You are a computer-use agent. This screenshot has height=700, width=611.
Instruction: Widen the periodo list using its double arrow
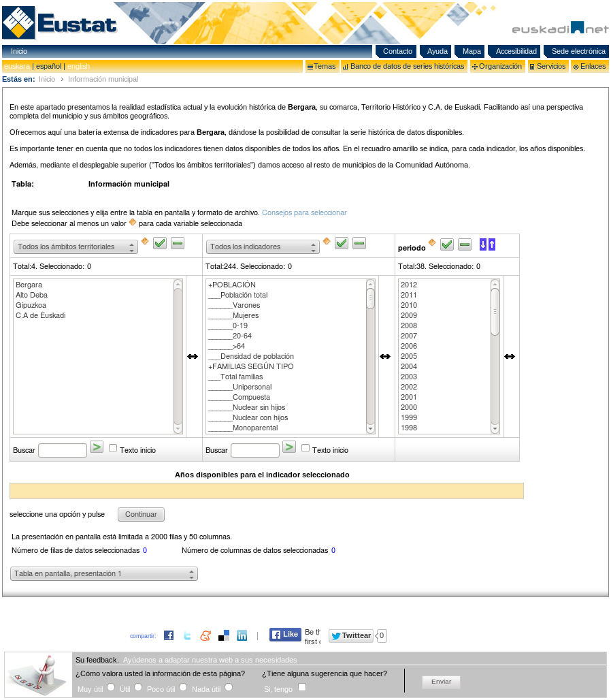(x=510, y=356)
